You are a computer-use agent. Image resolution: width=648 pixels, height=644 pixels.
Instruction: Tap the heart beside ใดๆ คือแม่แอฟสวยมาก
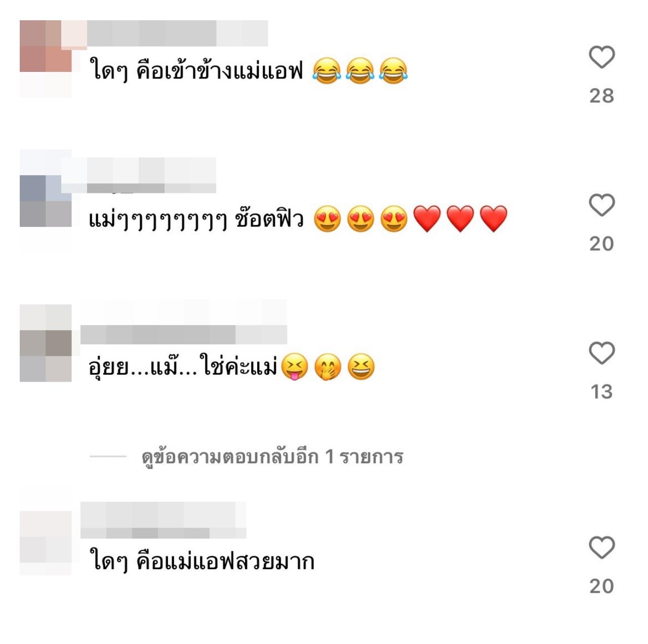coord(601,547)
